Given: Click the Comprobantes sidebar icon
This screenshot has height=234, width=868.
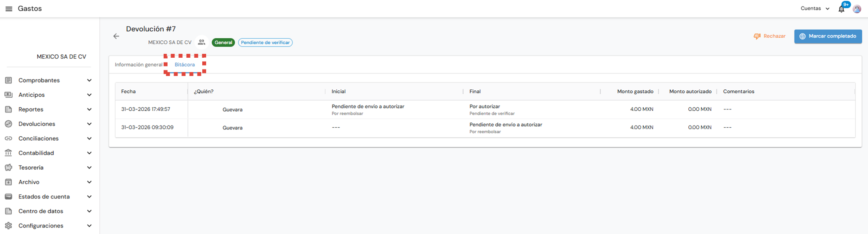Looking at the screenshot, I should point(8,80).
